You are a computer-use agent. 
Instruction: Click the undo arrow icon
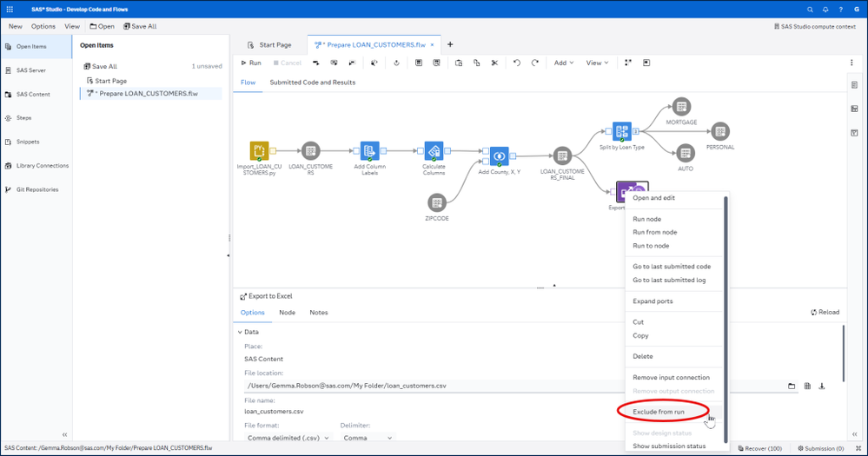point(516,63)
